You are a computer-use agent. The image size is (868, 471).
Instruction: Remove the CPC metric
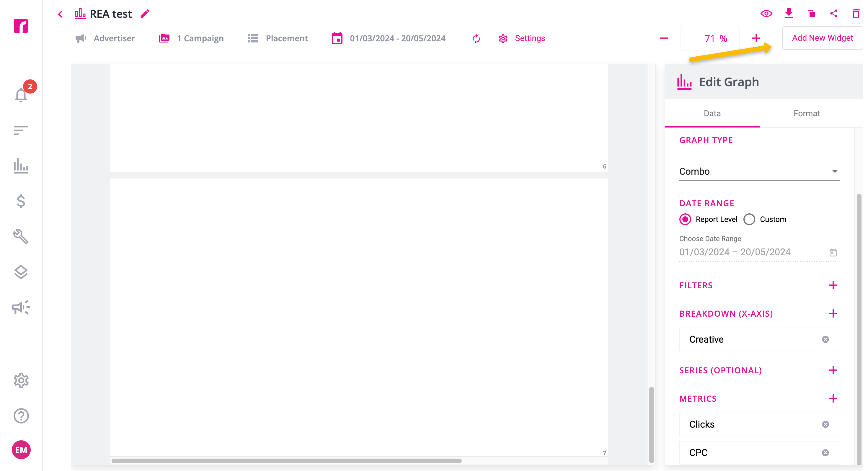[x=825, y=452]
